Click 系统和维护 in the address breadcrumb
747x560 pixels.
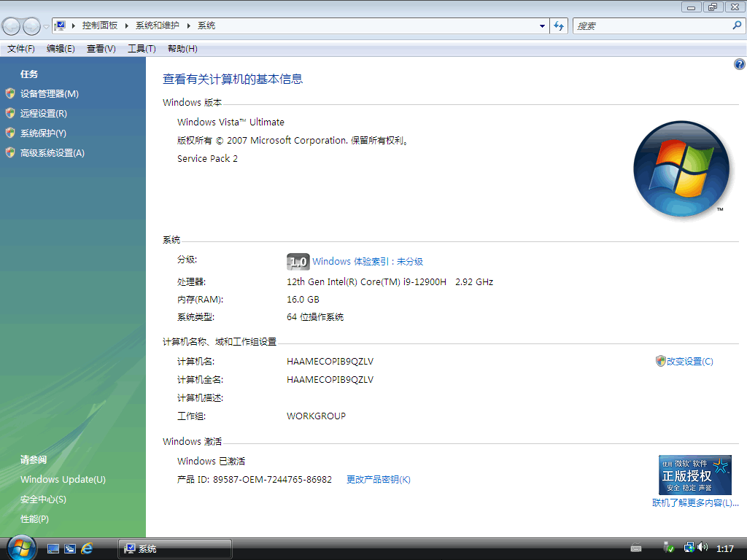[158, 26]
